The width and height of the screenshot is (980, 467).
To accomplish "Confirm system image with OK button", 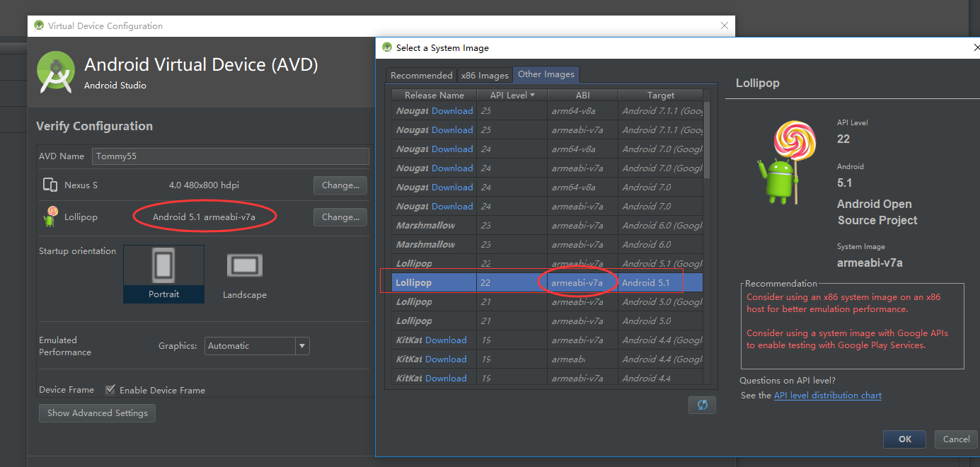I will click(x=904, y=439).
